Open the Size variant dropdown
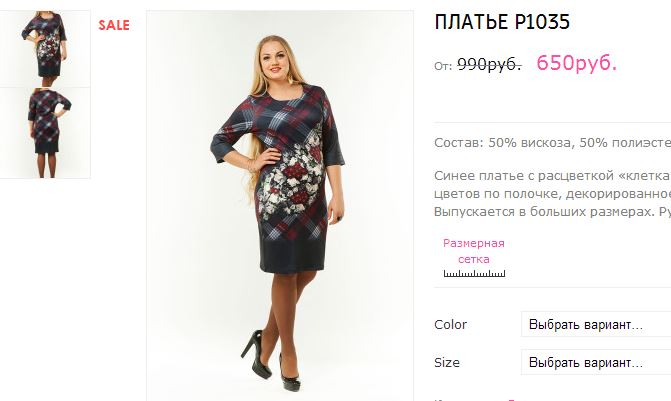This screenshot has width=671, height=401. coord(596,362)
